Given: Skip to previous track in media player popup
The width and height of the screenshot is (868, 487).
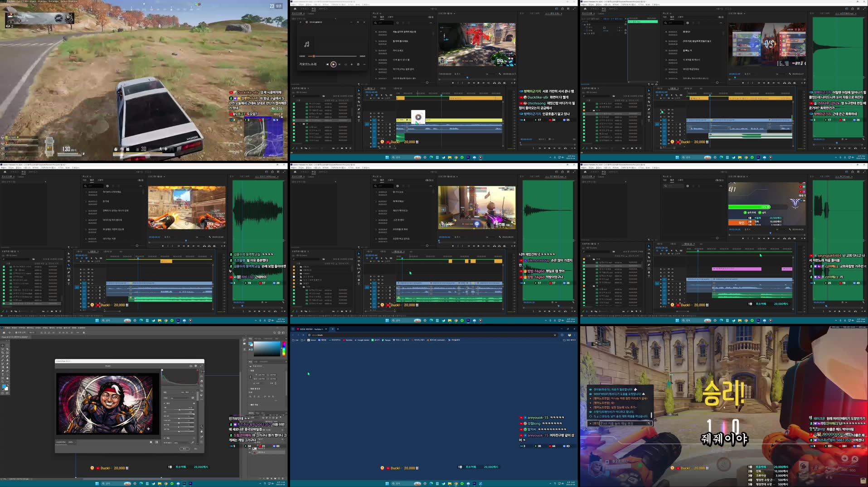Looking at the screenshot, I should pos(327,64).
